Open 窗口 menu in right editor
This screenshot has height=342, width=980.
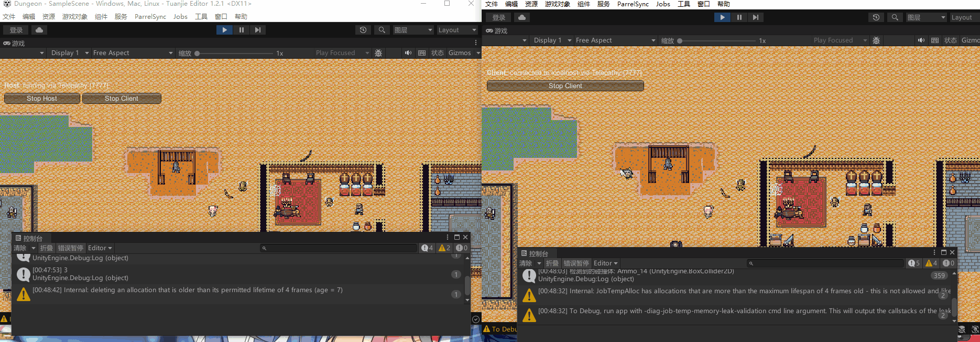(x=704, y=4)
